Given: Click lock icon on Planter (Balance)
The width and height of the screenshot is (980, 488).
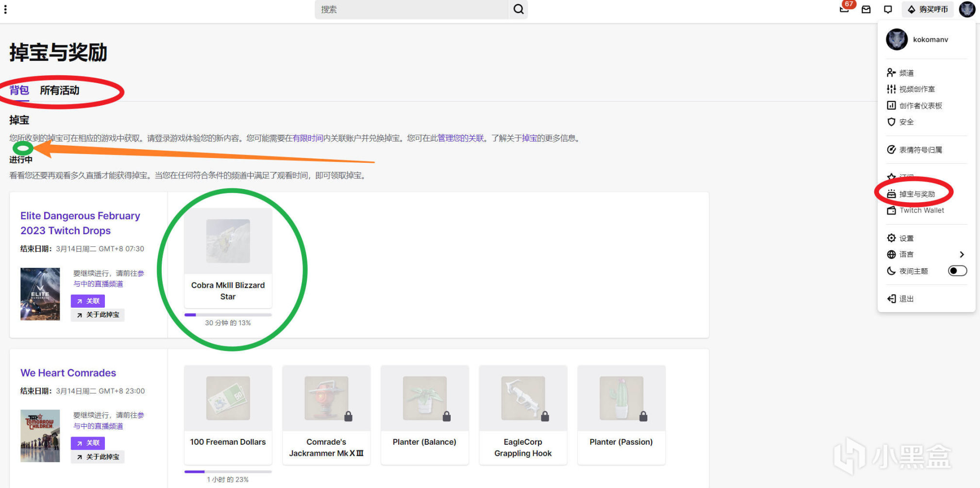Looking at the screenshot, I should coord(447,416).
